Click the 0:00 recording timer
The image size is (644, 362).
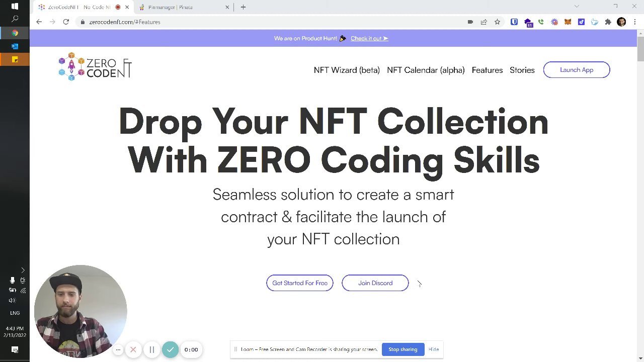[191, 349]
